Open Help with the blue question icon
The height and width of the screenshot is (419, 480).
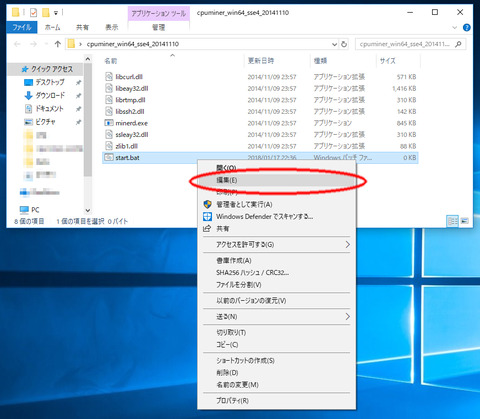pyautogui.click(x=467, y=28)
